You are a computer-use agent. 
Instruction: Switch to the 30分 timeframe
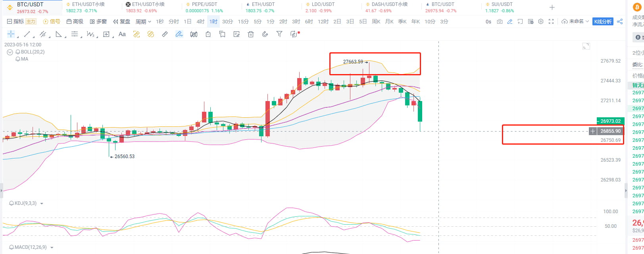pos(227,21)
